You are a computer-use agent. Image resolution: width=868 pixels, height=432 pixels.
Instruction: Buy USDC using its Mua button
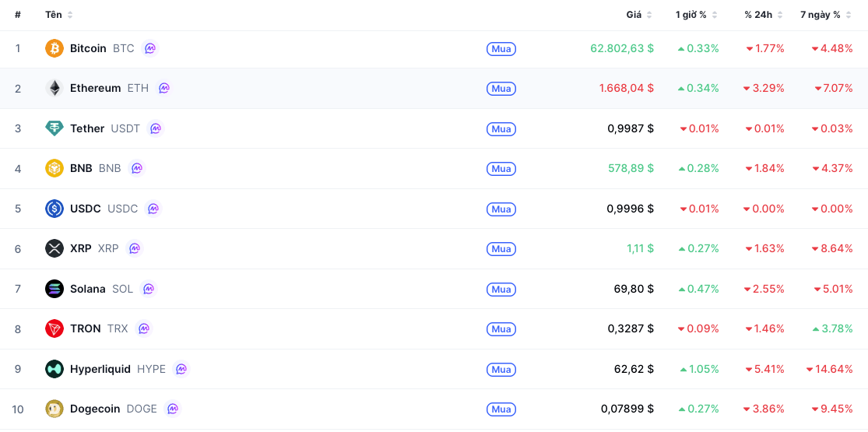tap(501, 209)
